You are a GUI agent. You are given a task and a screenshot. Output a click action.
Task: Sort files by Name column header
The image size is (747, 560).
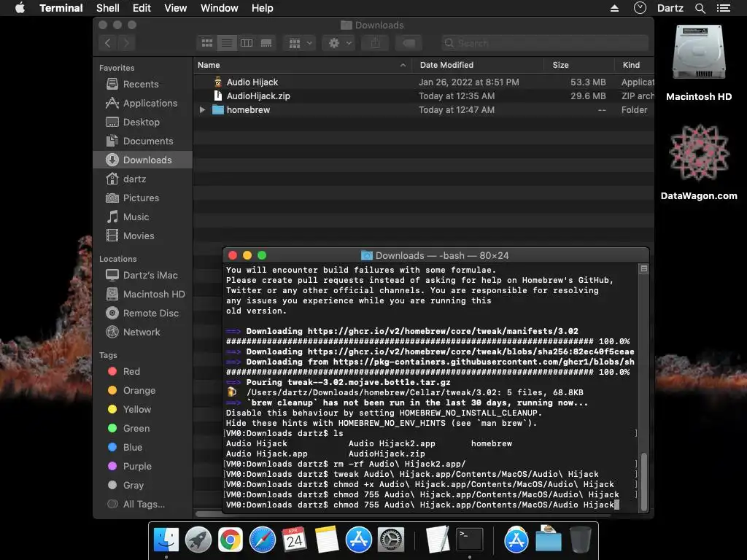pos(303,65)
